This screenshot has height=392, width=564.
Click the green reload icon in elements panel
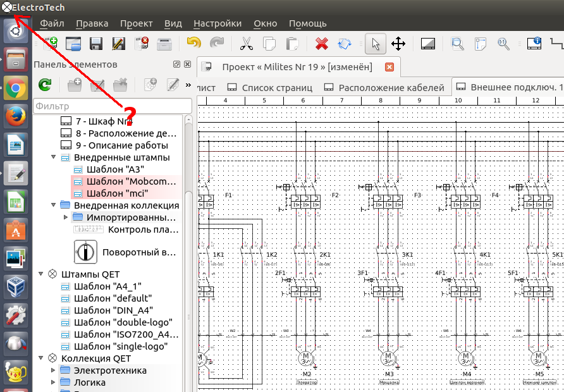[45, 84]
